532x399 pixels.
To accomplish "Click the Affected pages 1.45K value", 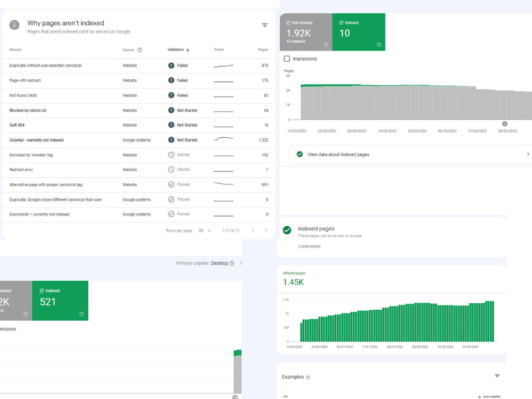I will (x=293, y=282).
